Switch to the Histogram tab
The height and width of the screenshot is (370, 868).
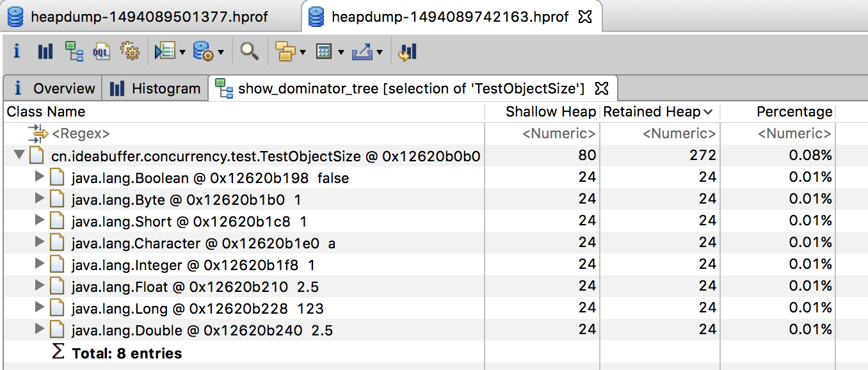click(155, 88)
